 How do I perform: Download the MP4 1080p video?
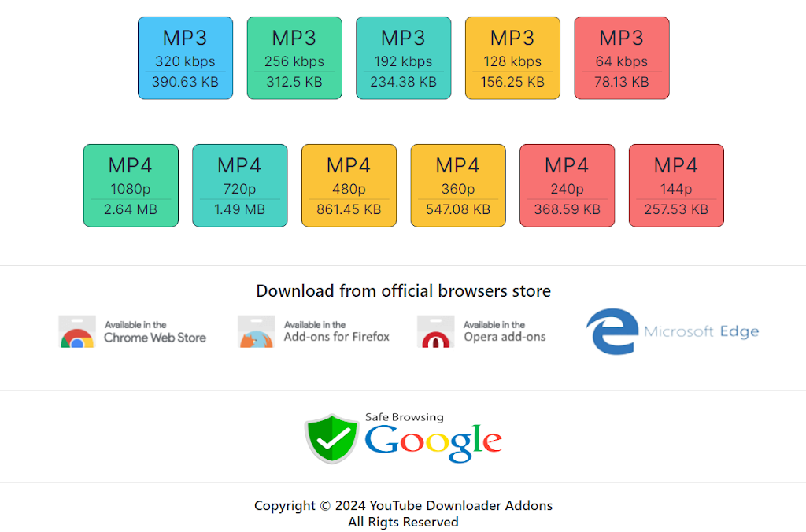(131, 186)
